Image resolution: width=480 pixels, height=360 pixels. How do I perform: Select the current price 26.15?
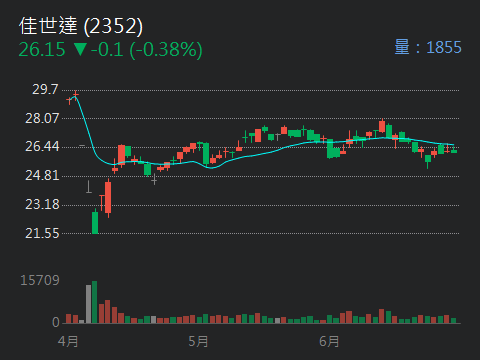point(42,50)
